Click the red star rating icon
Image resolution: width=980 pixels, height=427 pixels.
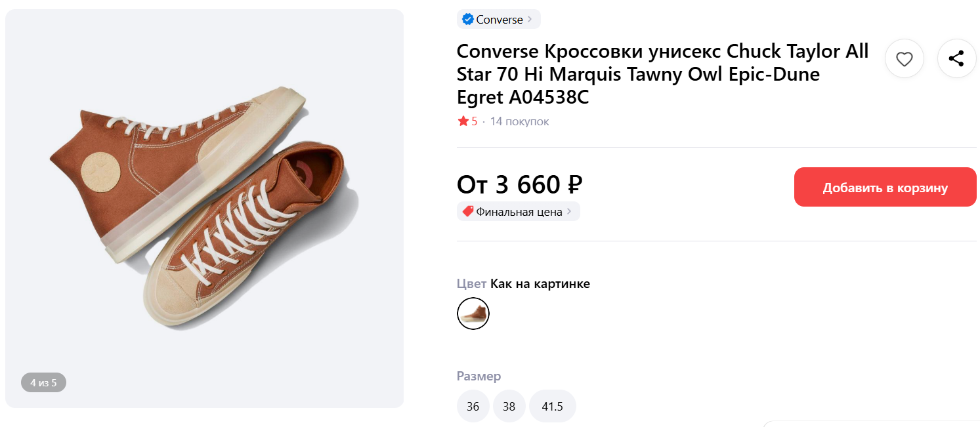pyautogui.click(x=463, y=121)
